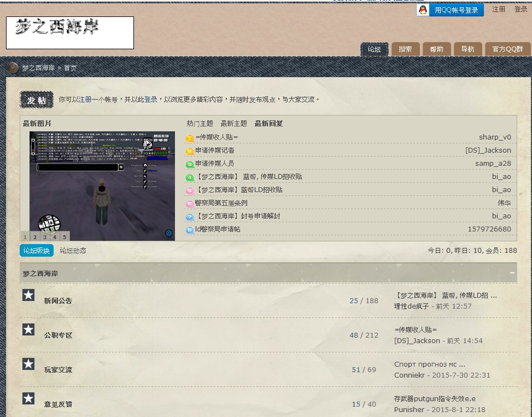Click 用QQ帐号登录 button
Viewport: 532px width, 417px height.
click(450, 10)
